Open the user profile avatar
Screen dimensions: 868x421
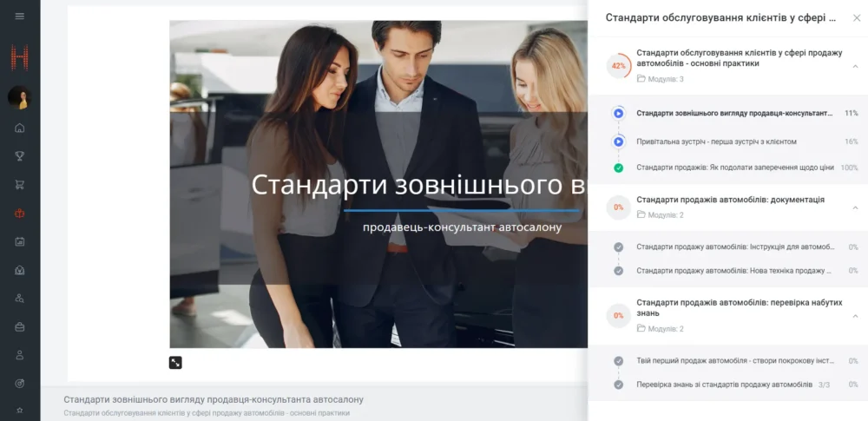tap(19, 97)
